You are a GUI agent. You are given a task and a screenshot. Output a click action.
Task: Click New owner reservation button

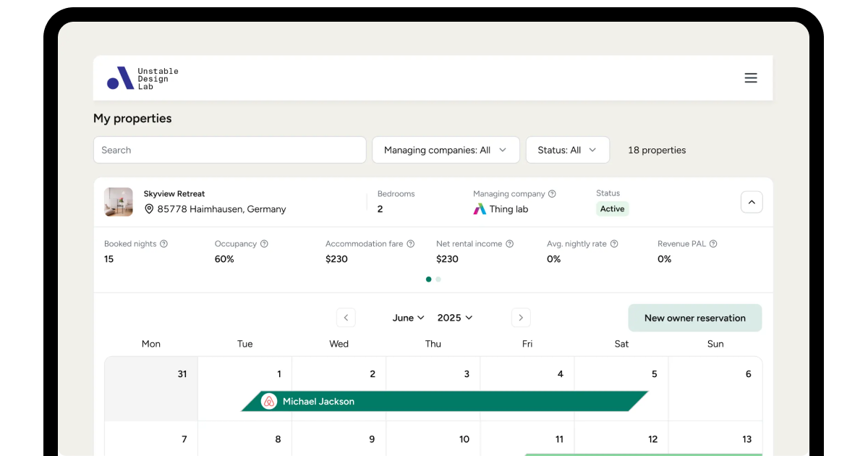[x=695, y=318]
